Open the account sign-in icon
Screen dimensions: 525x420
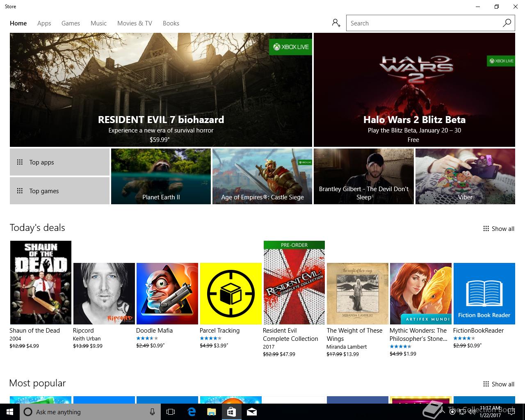336,23
